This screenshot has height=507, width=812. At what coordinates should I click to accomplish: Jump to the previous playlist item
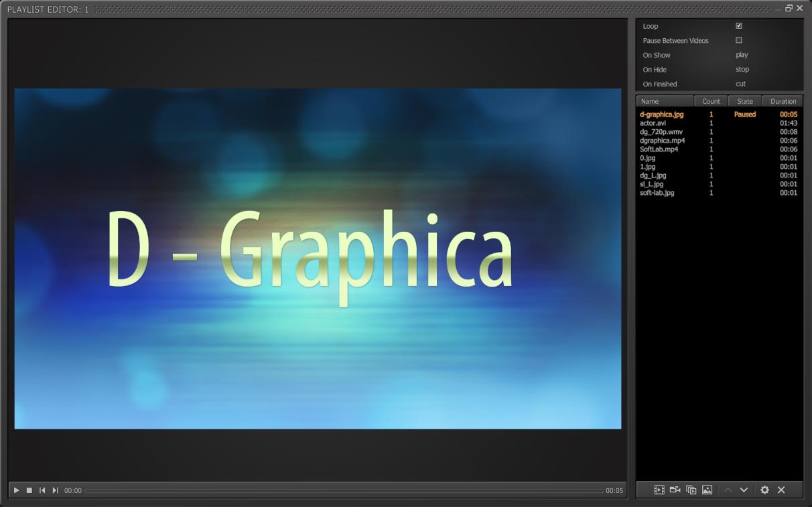[x=42, y=490]
